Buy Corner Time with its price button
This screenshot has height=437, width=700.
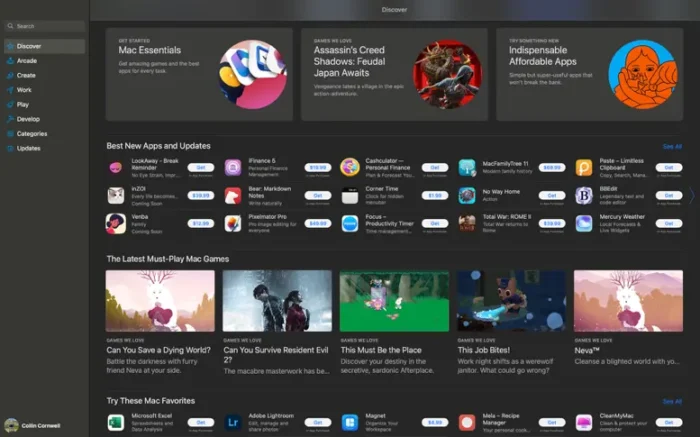coord(435,196)
